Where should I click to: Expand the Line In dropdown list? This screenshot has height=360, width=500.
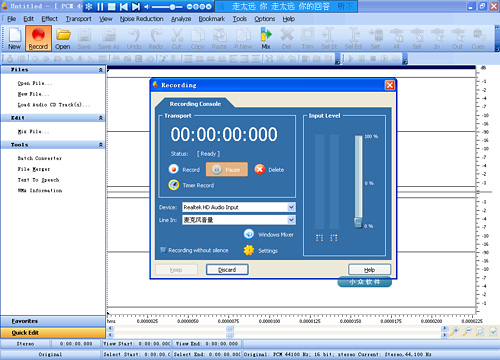coord(291,220)
